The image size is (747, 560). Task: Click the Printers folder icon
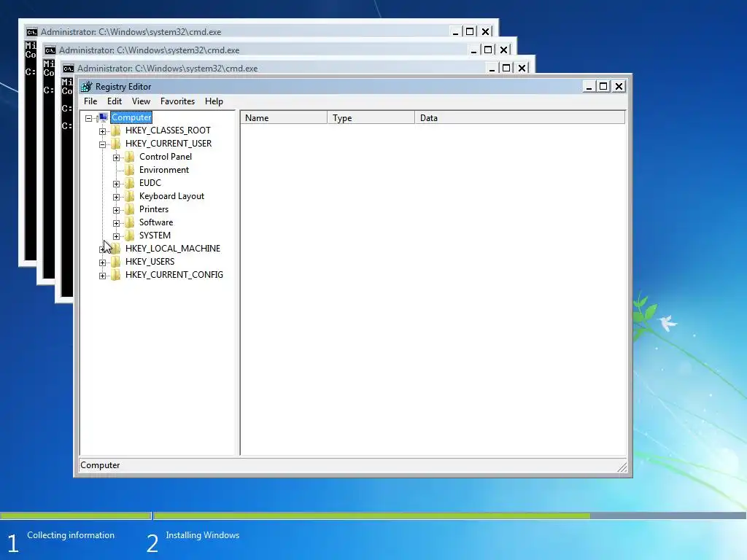click(x=130, y=209)
